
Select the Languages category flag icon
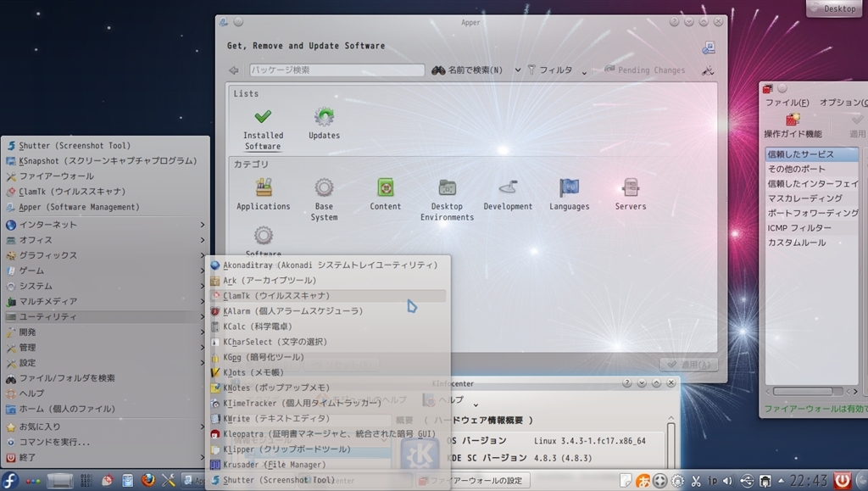[x=569, y=188]
